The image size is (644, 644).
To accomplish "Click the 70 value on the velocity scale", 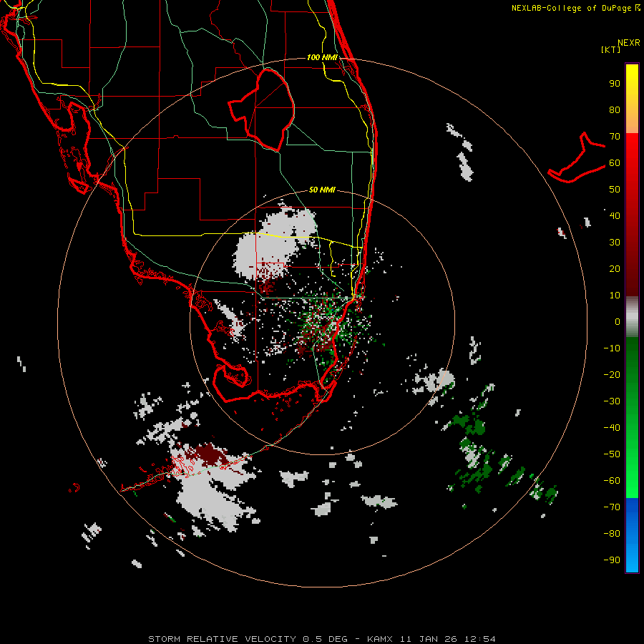I will [615, 137].
